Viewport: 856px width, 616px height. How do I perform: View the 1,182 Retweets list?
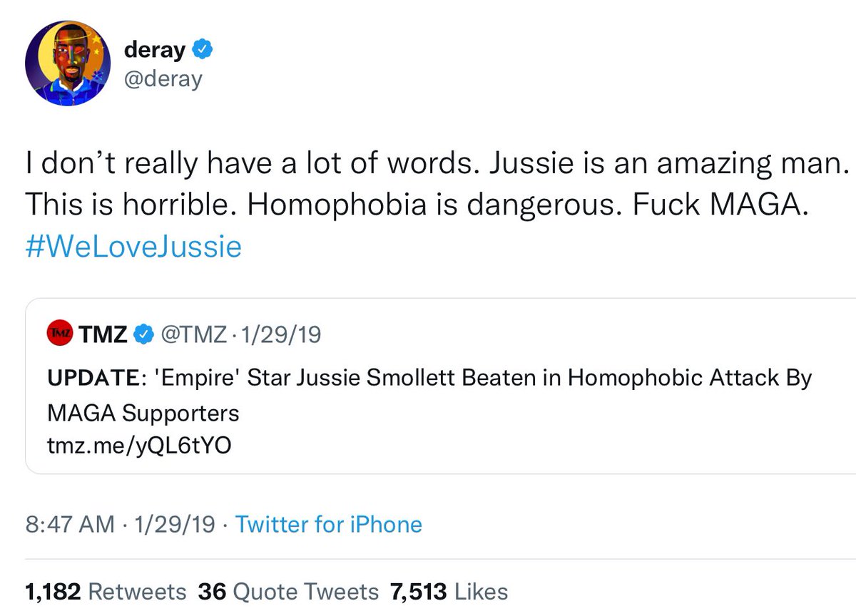pyautogui.click(x=106, y=591)
